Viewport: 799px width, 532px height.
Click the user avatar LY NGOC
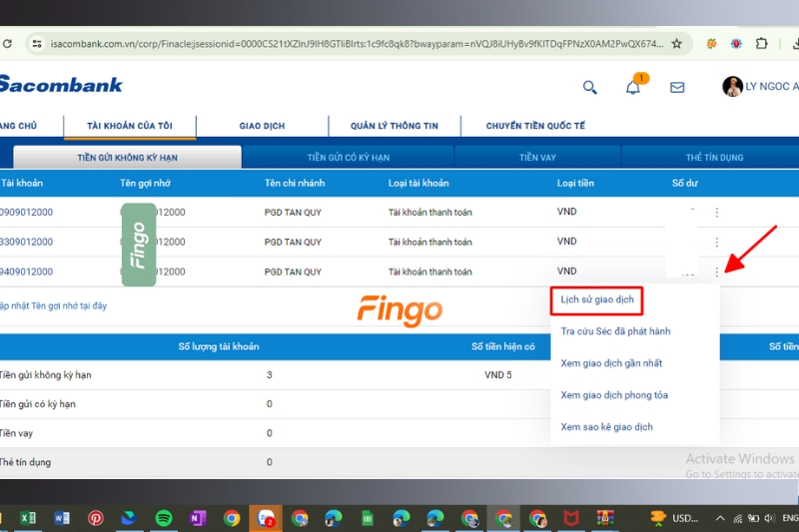click(x=732, y=87)
